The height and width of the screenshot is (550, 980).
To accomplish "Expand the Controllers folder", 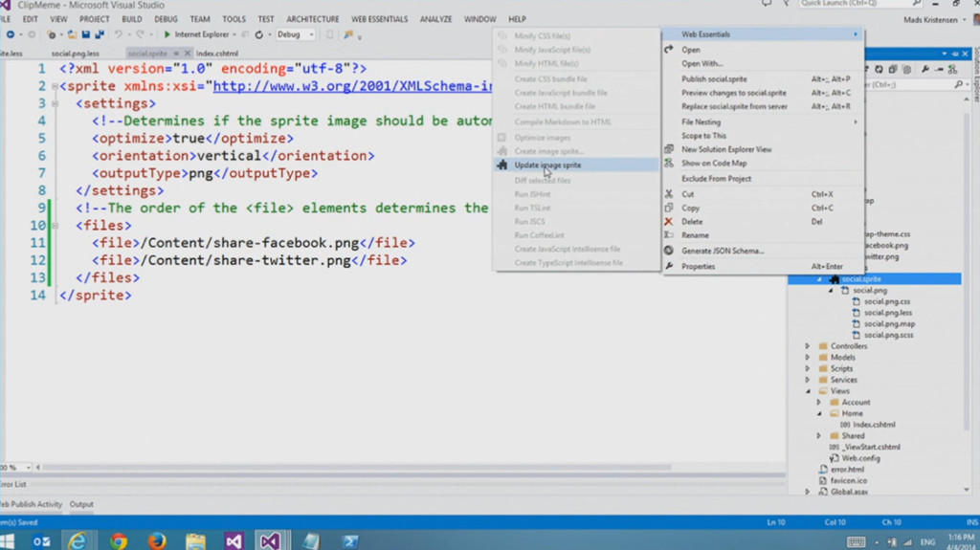I will [808, 346].
